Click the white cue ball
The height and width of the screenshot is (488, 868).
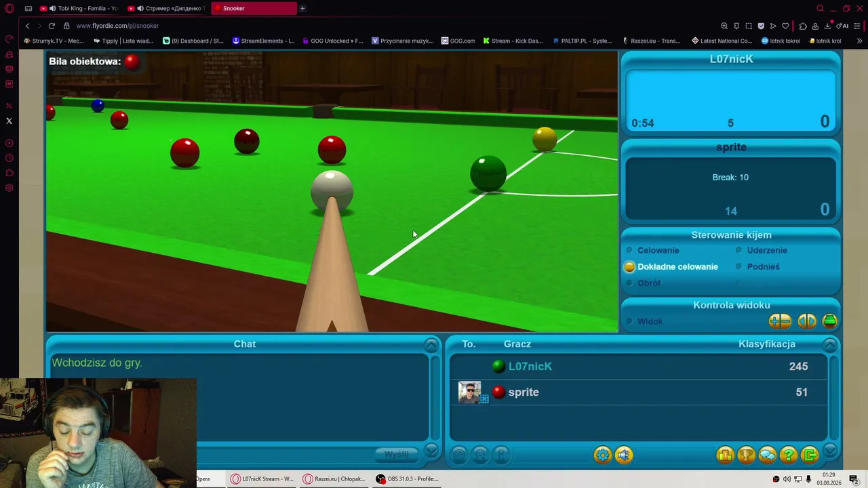tap(332, 190)
